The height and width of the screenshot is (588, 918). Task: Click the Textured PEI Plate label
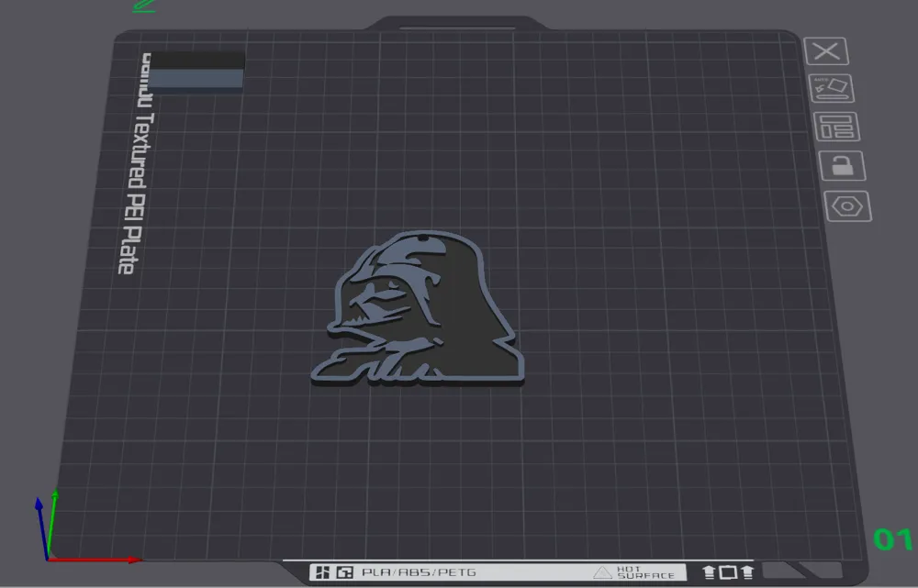tap(136, 164)
